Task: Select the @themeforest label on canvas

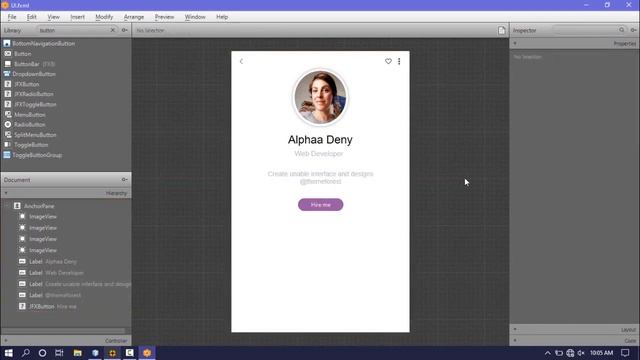Action: [320, 182]
